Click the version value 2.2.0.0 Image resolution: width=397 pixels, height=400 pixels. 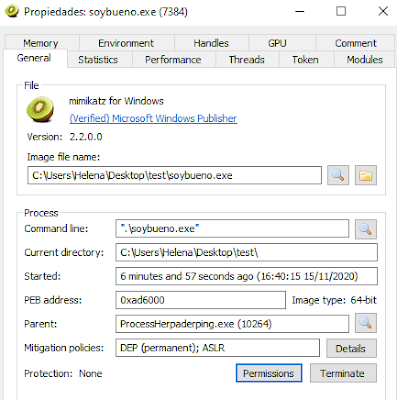[x=86, y=137]
